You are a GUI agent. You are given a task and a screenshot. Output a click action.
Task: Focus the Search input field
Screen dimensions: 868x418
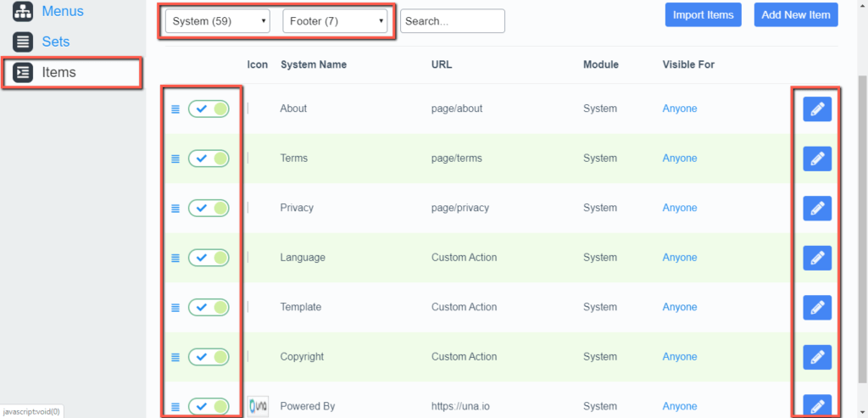click(453, 21)
